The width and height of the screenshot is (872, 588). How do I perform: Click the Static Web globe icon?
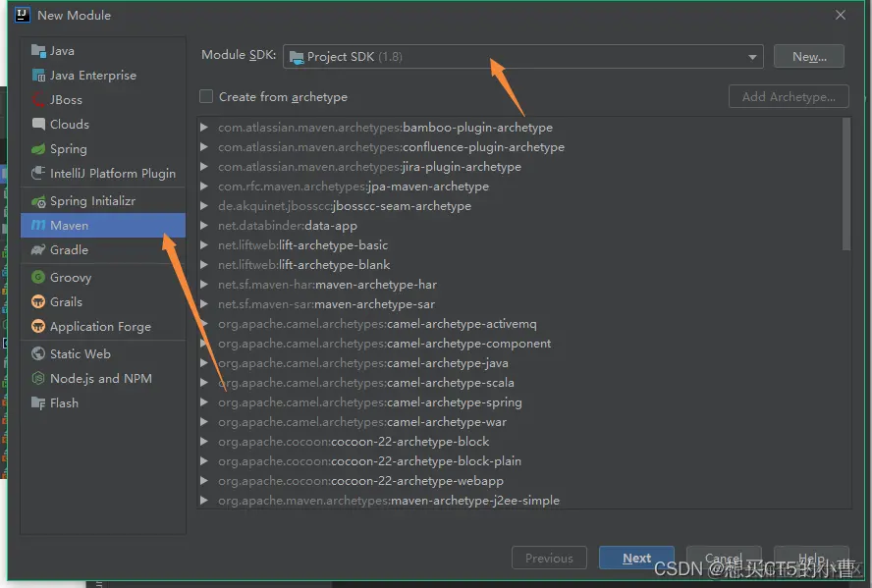pyautogui.click(x=38, y=353)
